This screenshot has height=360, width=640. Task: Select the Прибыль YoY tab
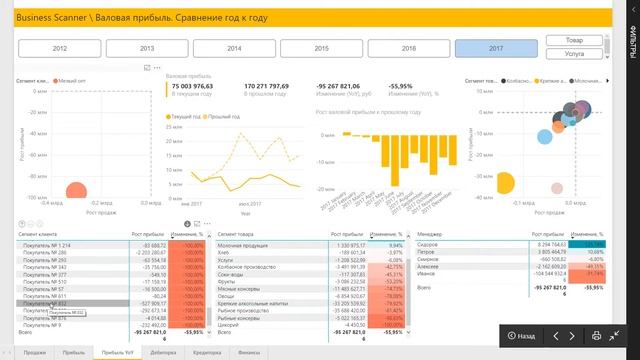click(118, 353)
